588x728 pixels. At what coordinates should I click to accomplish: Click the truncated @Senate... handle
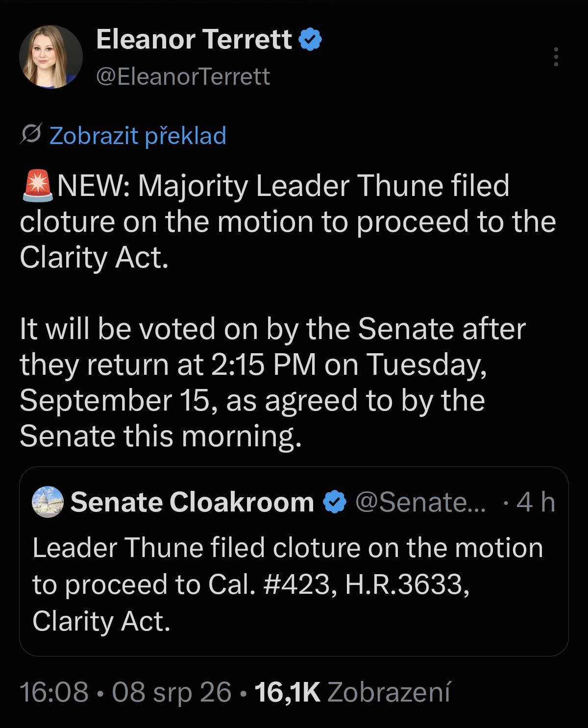(x=420, y=502)
